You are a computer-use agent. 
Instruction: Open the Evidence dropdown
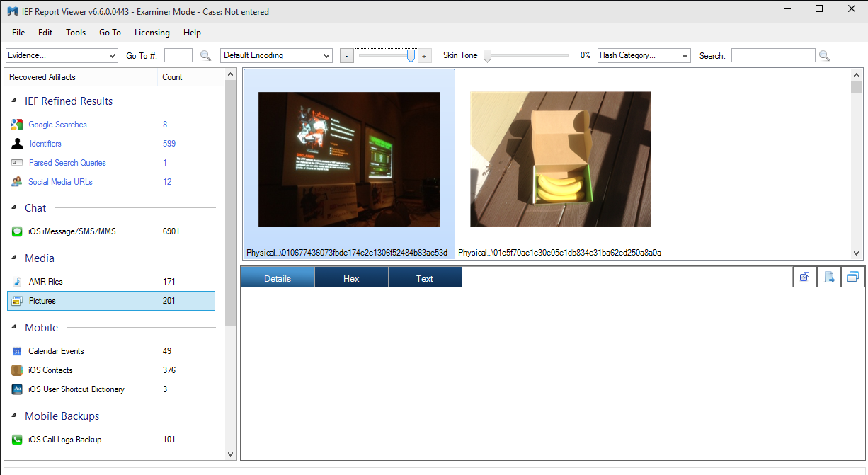click(62, 55)
